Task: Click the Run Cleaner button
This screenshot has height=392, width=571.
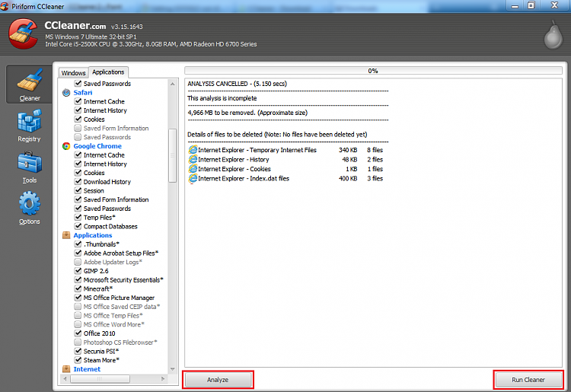Action: coord(528,380)
